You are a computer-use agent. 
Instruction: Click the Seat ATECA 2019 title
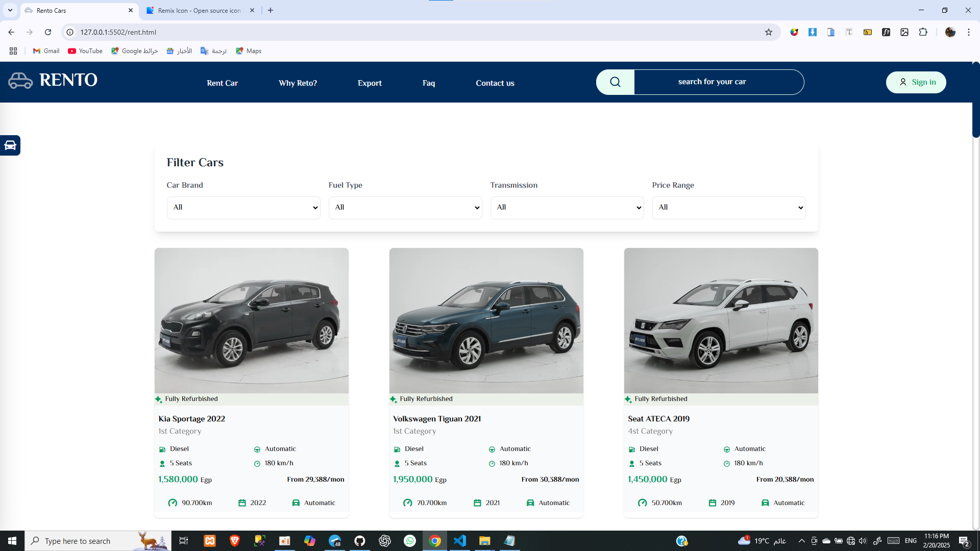click(x=658, y=419)
